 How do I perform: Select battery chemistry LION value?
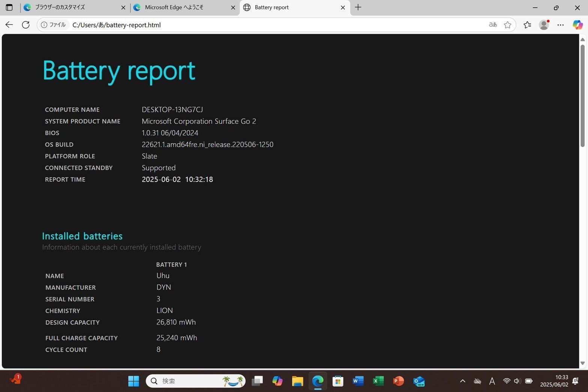coord(165,311)
